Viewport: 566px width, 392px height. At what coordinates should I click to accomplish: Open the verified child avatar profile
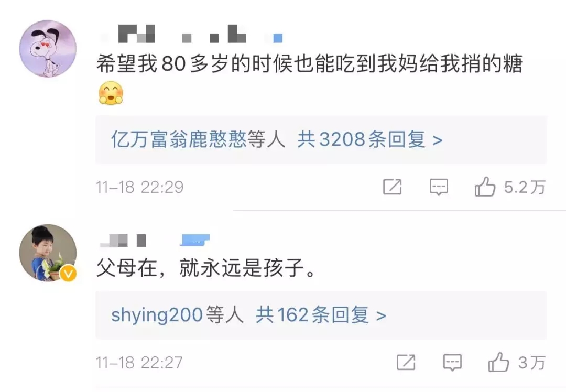point(48,253)
